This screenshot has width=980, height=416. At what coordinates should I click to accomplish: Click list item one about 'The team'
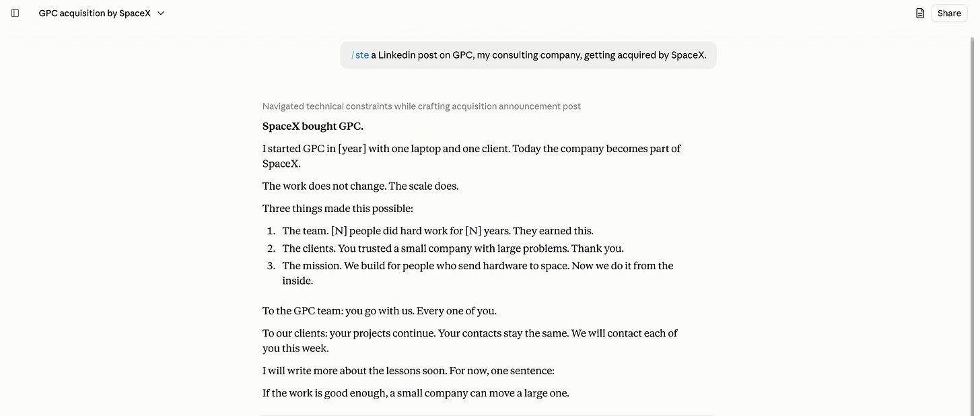(438, 231)
